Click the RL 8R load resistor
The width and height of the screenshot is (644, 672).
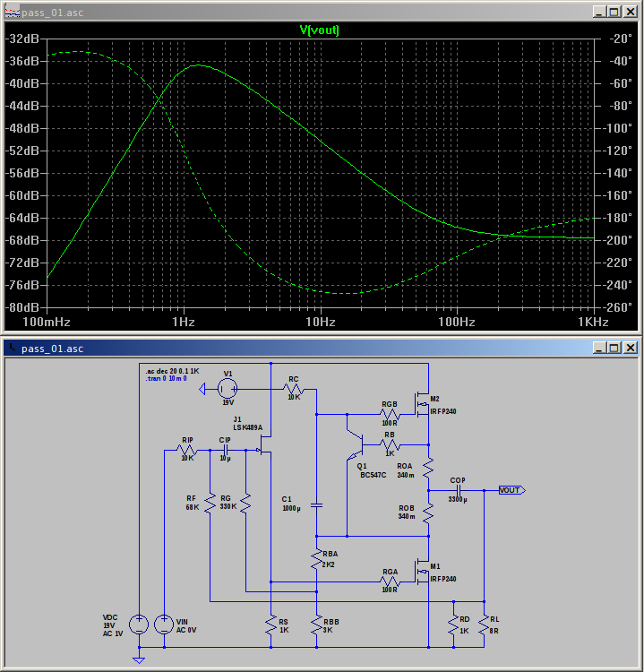point(484,625)
